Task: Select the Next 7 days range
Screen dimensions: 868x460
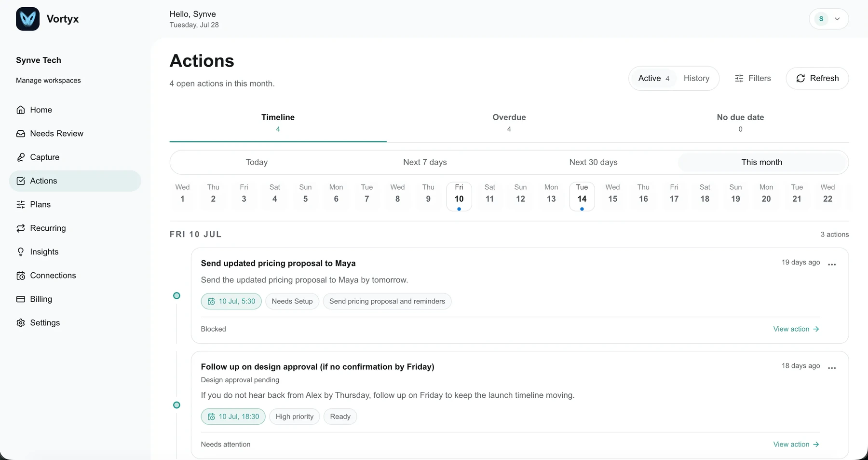Action: point(425,162)
